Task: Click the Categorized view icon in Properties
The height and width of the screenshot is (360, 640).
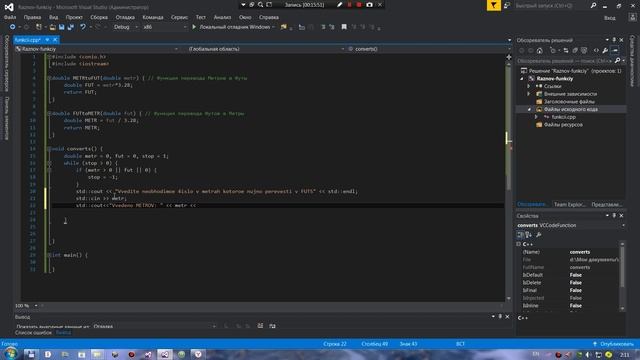Action: coord(520,235)
